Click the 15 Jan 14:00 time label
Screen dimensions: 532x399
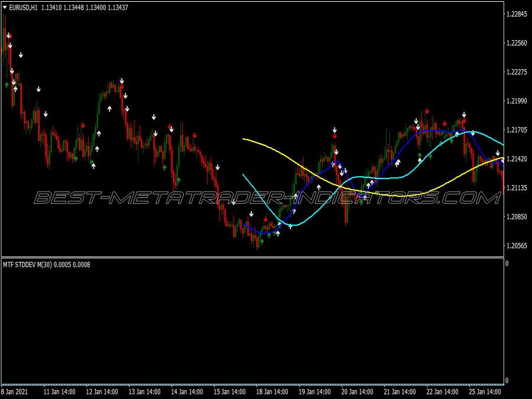[x=230, y=391]
